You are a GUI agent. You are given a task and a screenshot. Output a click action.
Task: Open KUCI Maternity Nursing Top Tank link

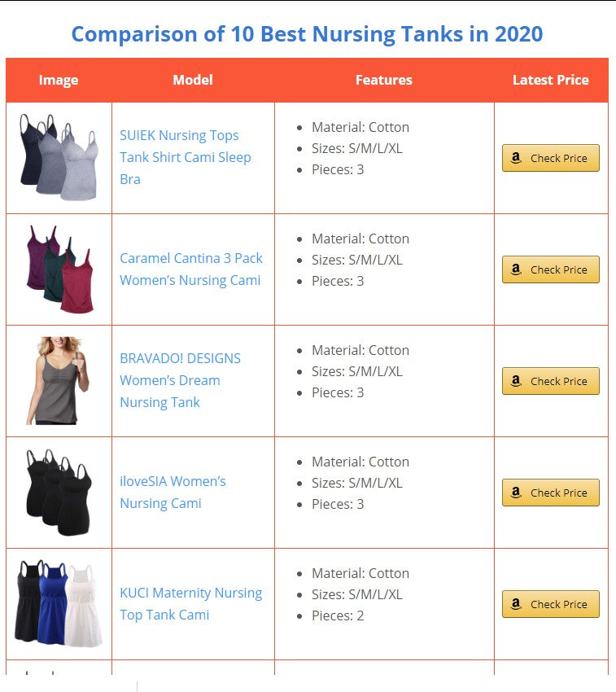pyautogui.click(x=190, y=604)
